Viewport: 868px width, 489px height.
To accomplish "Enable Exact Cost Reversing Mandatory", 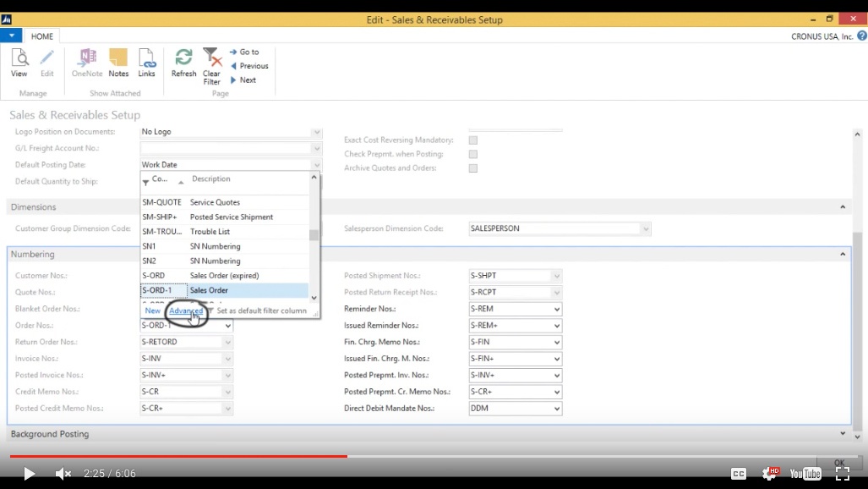I will tap(472, 140).
